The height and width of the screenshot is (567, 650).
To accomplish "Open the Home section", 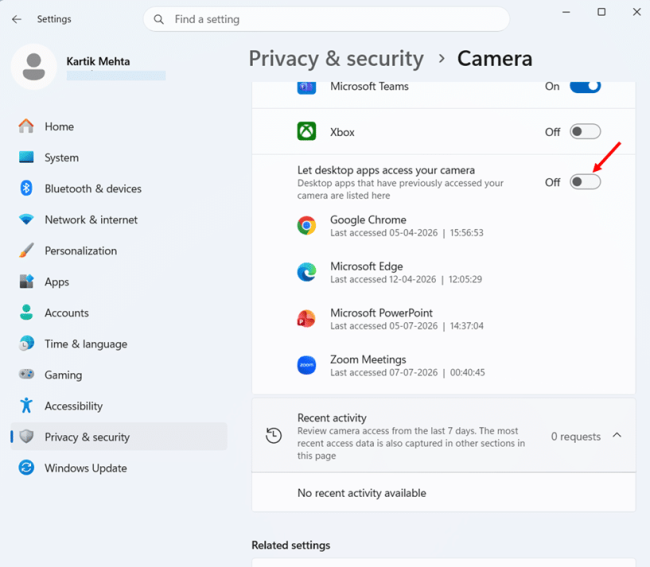I will 119,126.
